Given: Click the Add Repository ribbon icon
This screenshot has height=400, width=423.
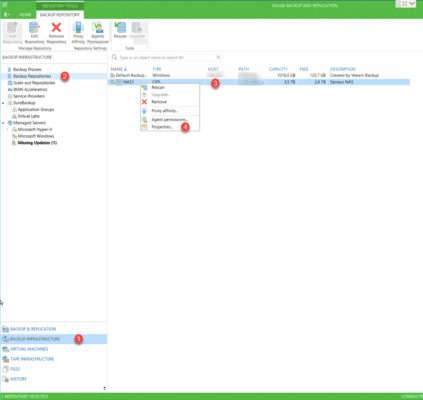Looking at the screenshot, I should [12, 33].
